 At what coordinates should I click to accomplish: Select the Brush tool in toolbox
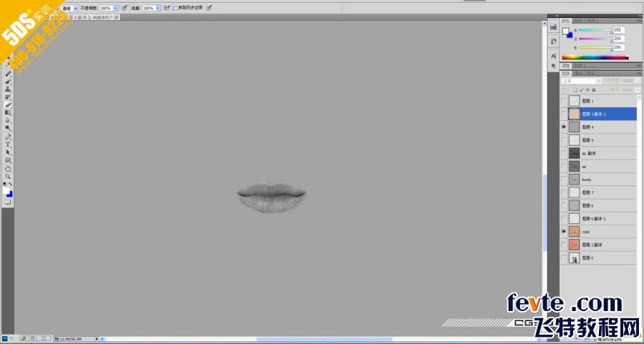[x=8, y=82]
